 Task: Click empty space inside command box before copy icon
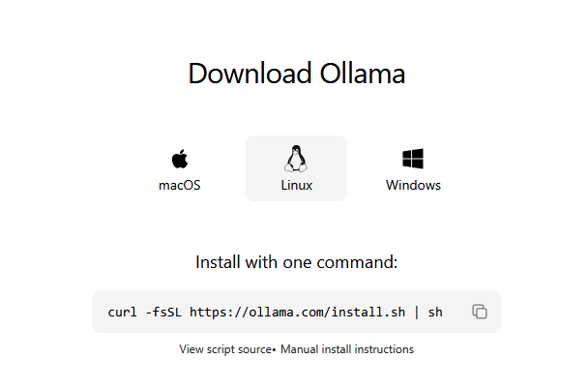[457, 313]
